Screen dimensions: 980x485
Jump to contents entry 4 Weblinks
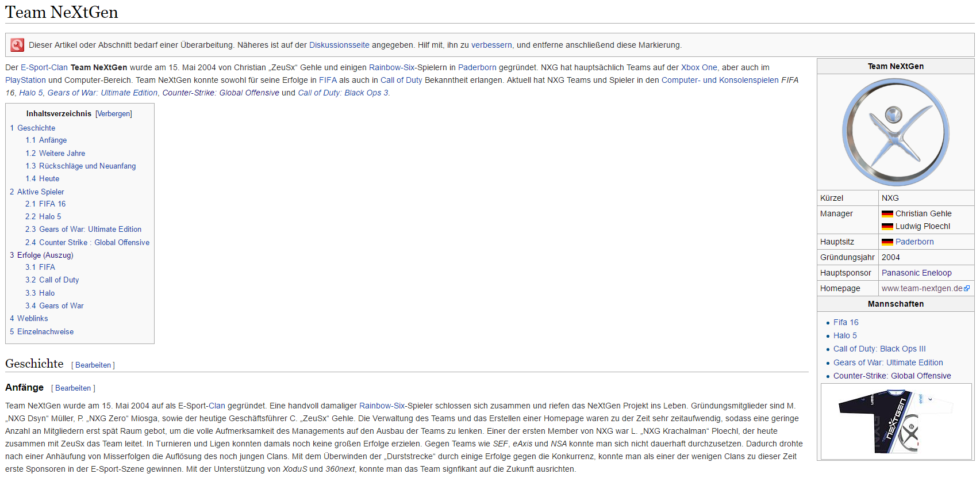coord(29,319)
